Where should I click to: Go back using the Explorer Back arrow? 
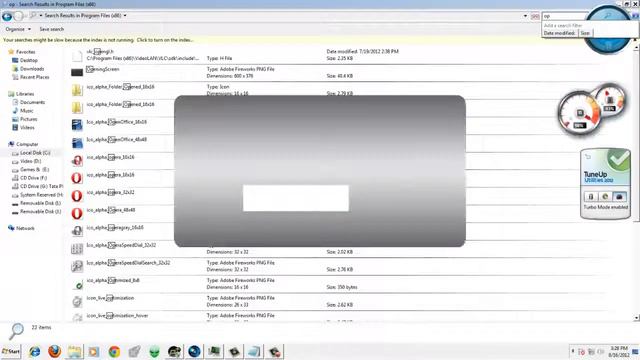7,16
